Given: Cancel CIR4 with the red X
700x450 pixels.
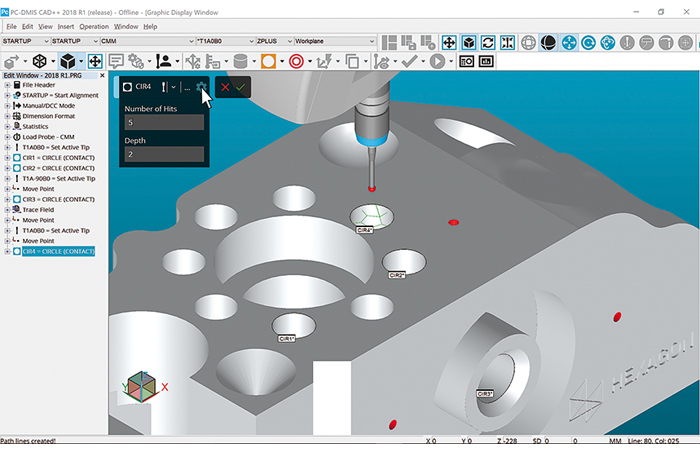Looking at the screenshot, I should point(225,87).
